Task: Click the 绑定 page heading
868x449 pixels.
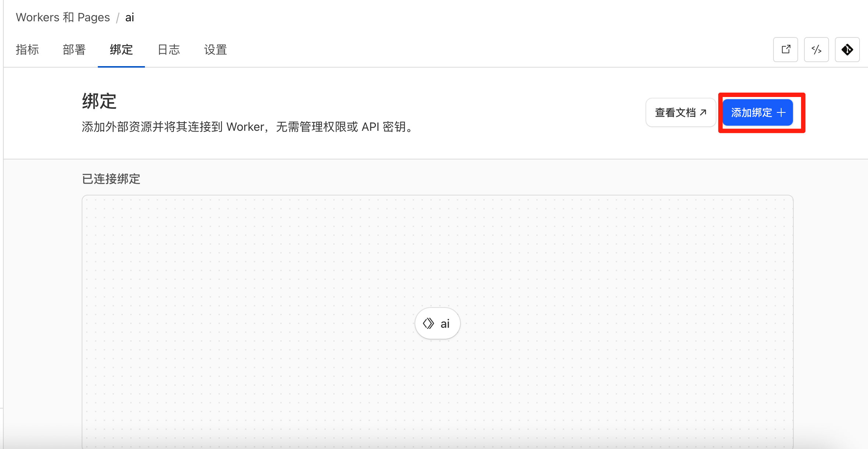Action: tap(99, 101)
